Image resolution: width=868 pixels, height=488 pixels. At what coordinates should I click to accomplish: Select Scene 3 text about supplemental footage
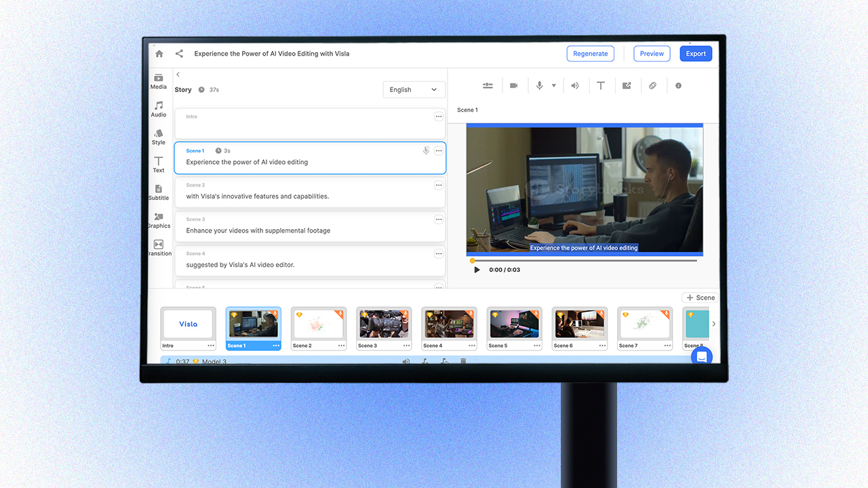point(258,230)
